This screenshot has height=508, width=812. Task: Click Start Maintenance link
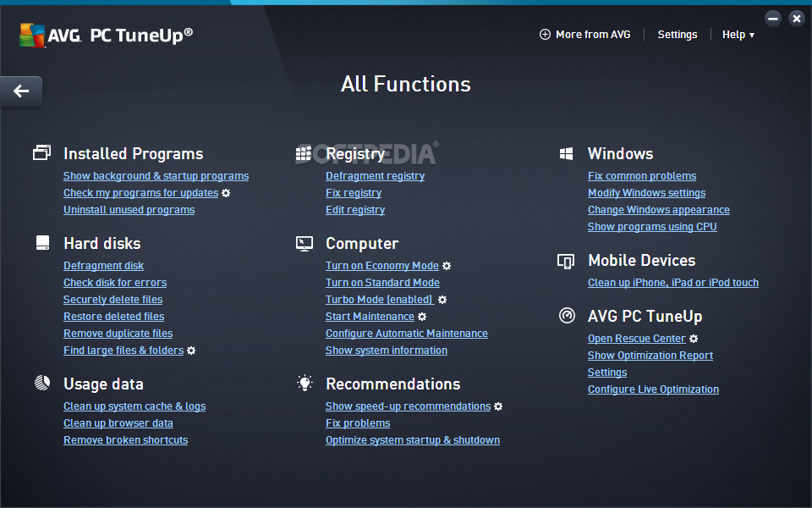pos(370,316)
